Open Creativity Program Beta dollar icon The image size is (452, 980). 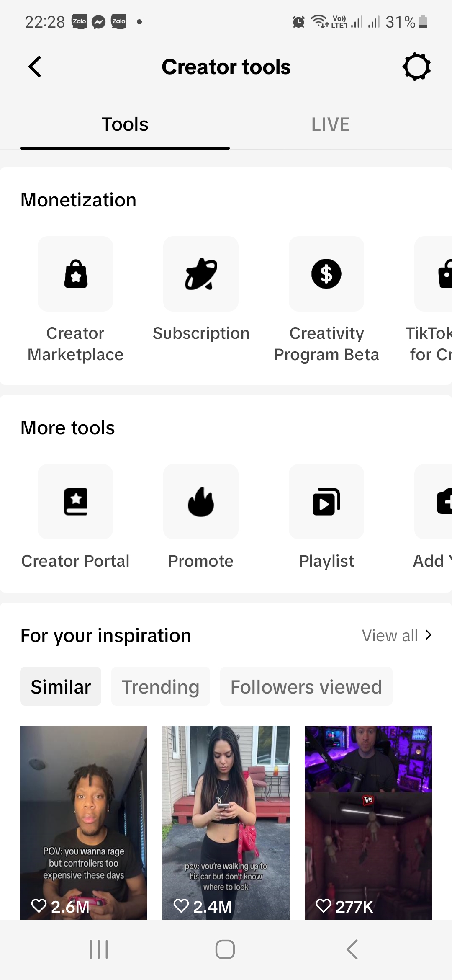(326, 274)
